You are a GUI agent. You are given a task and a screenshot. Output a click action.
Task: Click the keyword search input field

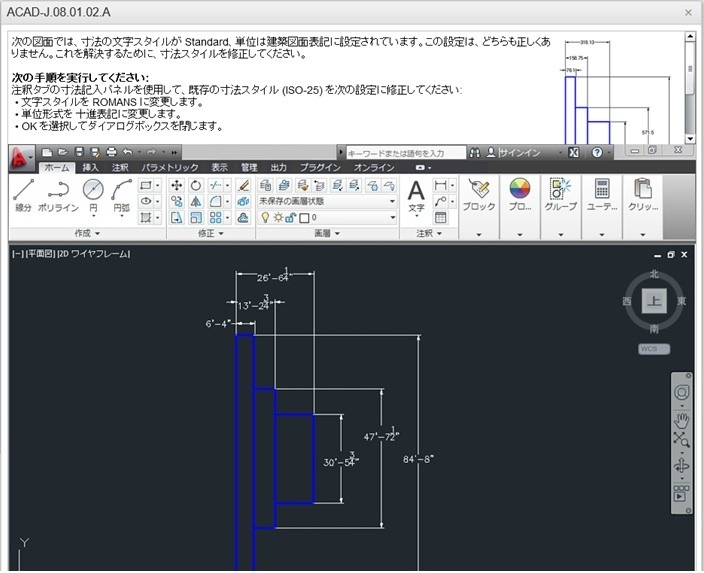[x=405, y=153]
